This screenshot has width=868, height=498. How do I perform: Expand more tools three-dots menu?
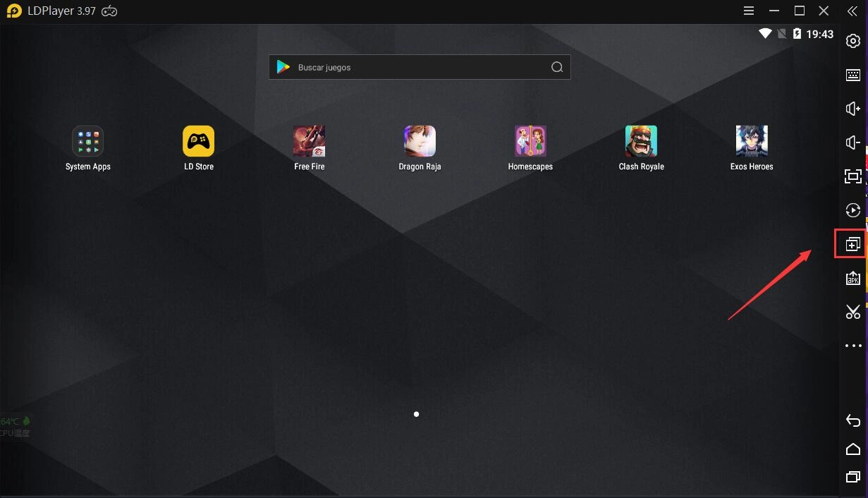point(852,346)
